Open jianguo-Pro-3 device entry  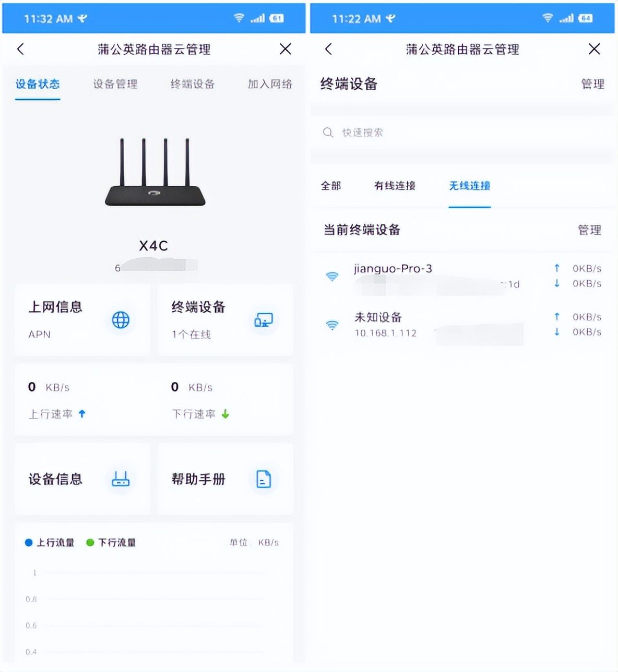(462, 277)
